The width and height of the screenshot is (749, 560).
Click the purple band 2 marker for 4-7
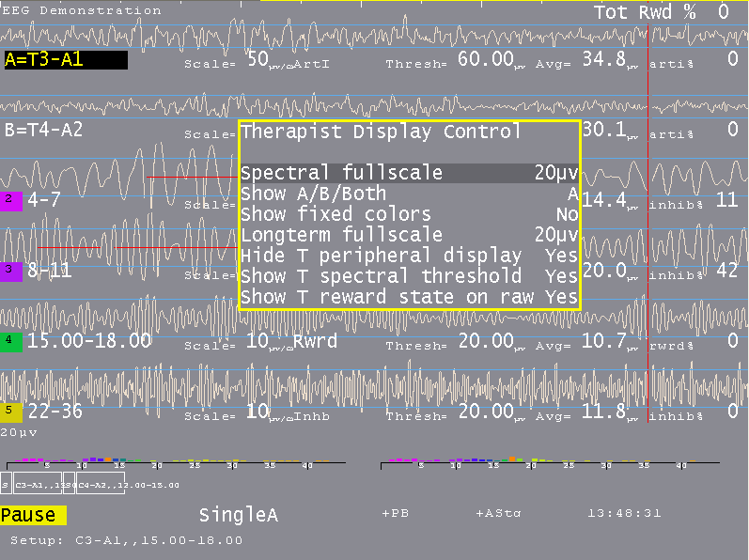tap(9, 199)
